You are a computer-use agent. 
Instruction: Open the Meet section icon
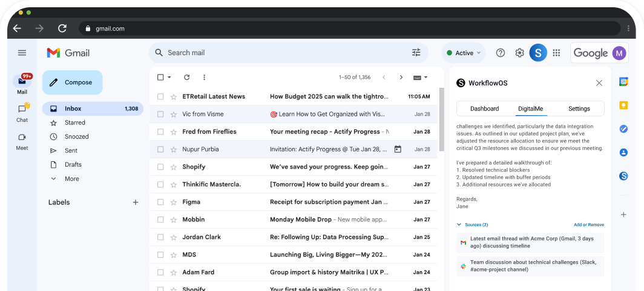click(22, 137)
